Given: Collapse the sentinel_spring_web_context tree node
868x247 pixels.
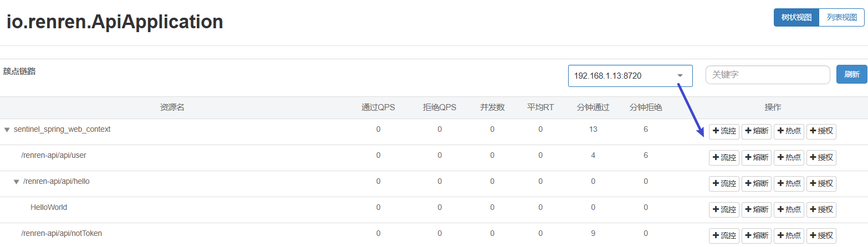Looking at the screenshot, I should [x=7, y=130].
